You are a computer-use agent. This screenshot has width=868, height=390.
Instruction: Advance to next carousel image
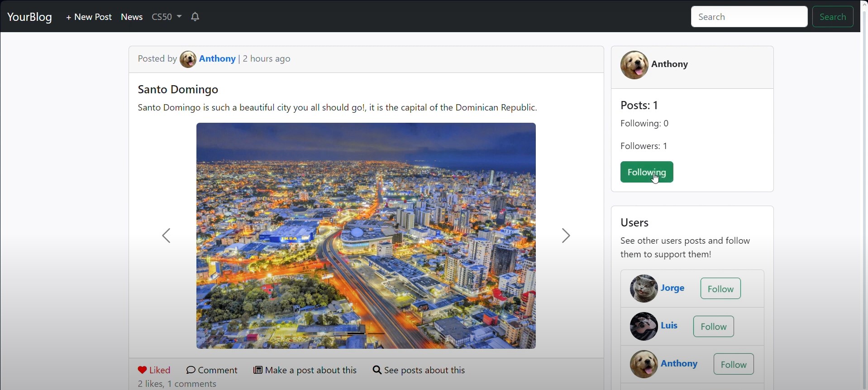pos(566,236)
